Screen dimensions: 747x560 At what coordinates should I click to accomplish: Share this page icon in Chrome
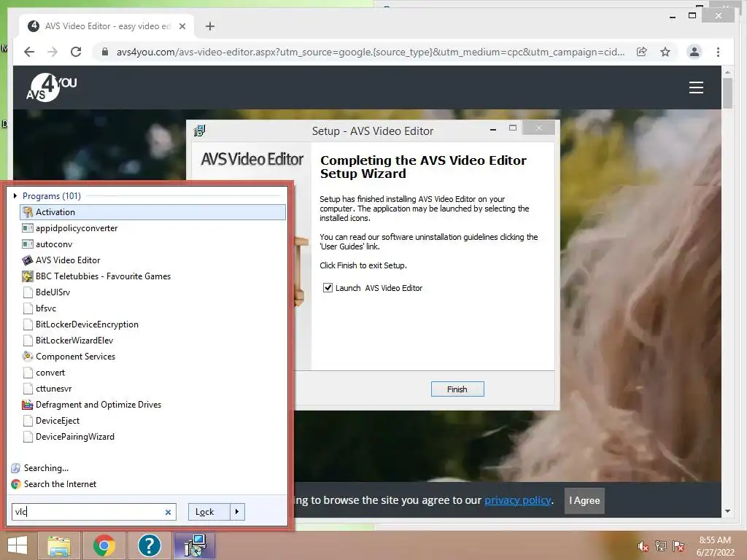coord(642,52)
